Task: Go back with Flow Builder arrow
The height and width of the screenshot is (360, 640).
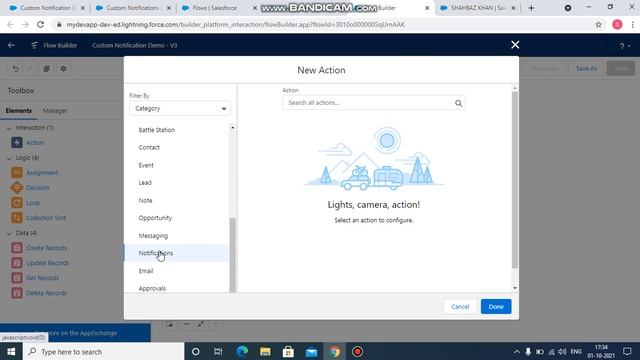Action: [x=11, y=45]
